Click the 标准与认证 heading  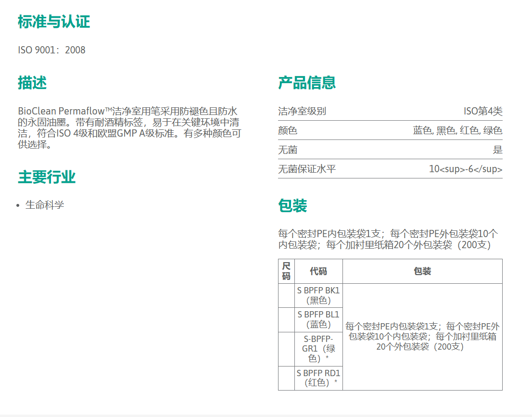point(53,22)
